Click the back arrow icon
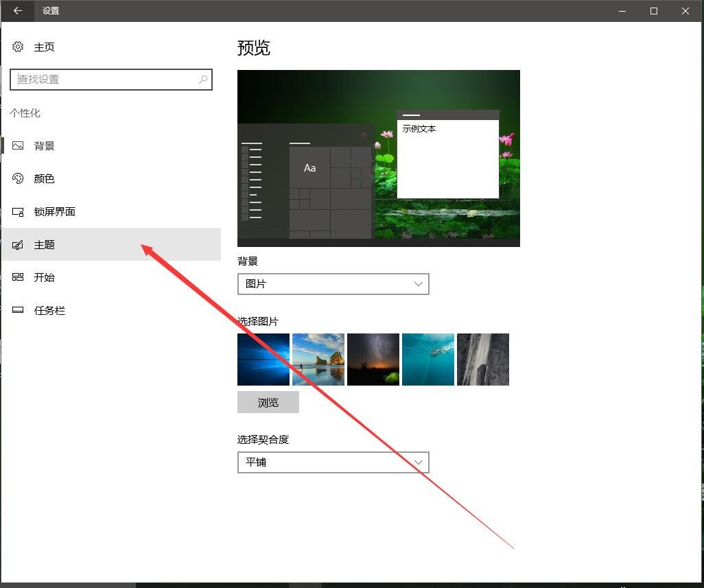 click(17, 11)
